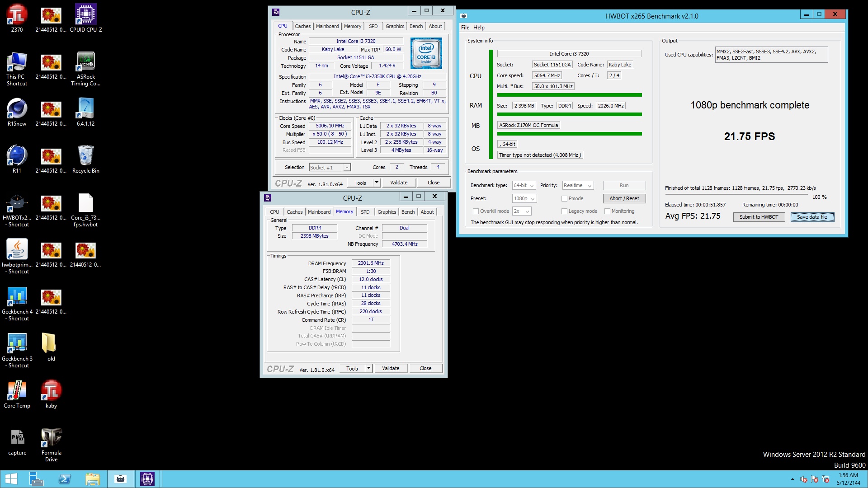Click Submit to HWBOT button
Viewport: 868px width, 488px height.
[x=759, y=217]
